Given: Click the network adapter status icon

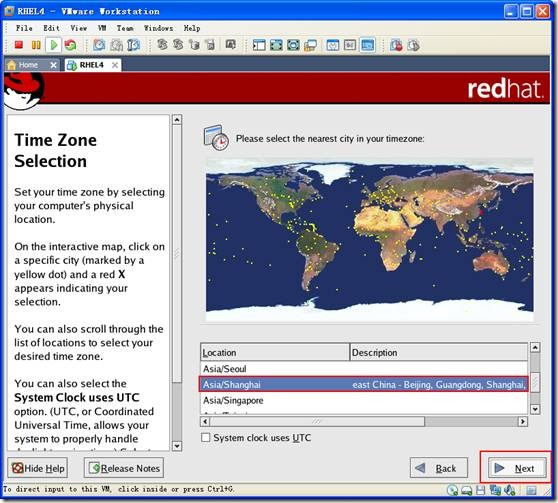Looking at the screenshot, I should click(x=495, y=491).
